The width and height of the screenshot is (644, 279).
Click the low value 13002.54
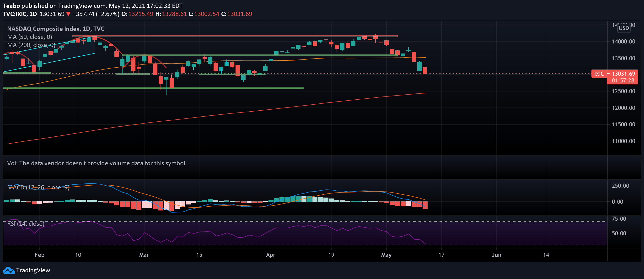207,14
